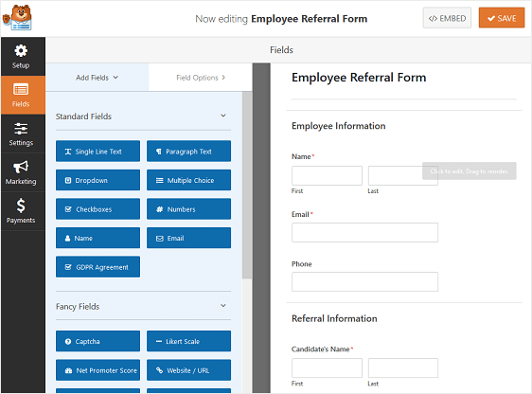Add a Multiple Choice field
The height and width of the screenshot is (394, 532).
[x=188, y=180]
